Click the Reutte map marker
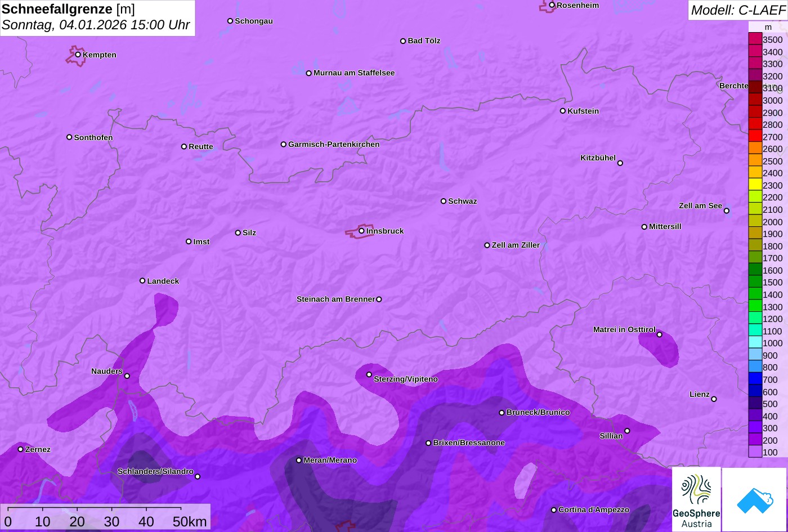 tap(184, 146)
